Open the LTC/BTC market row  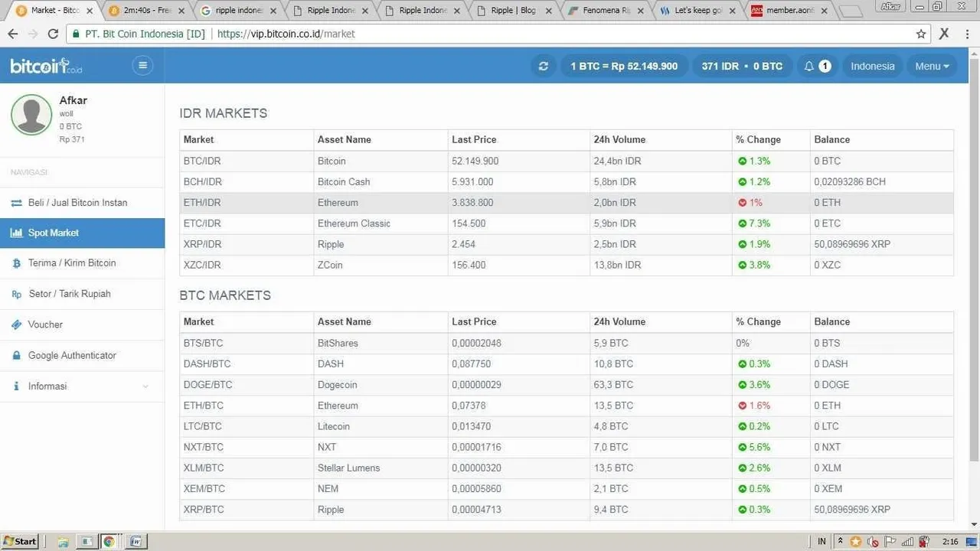[x=567, y=426]
